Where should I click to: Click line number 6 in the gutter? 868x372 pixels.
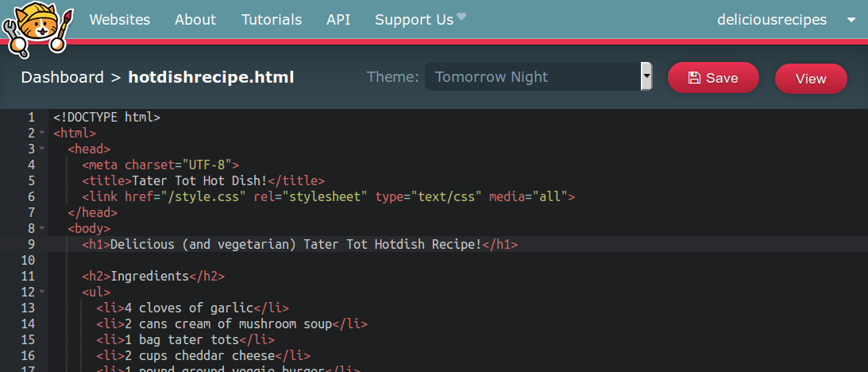pyautogui.click(x=31, y=197)
